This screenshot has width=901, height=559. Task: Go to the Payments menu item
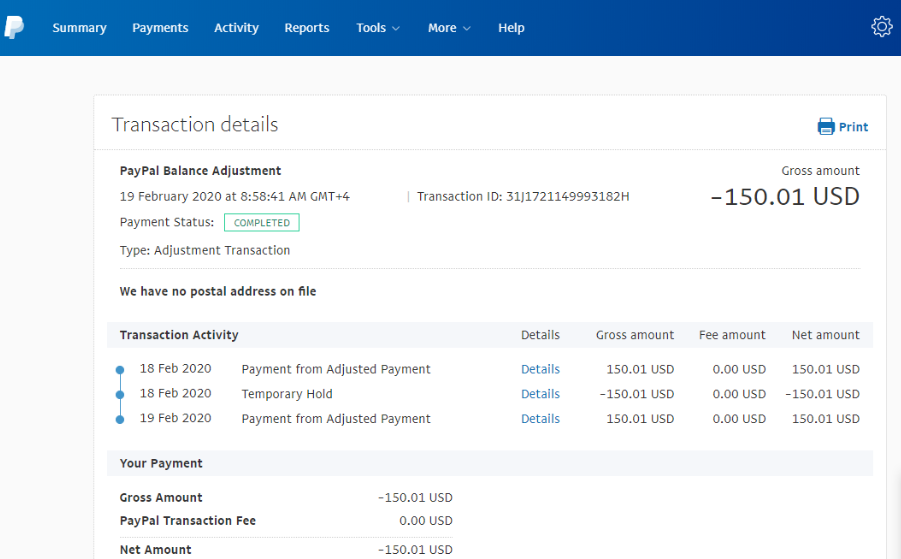click(x=160, y=28)
